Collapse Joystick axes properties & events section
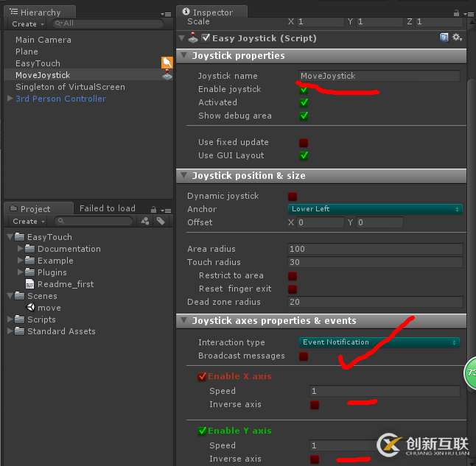The width and height of the screenshot is (476, 466). coord(183,320)
